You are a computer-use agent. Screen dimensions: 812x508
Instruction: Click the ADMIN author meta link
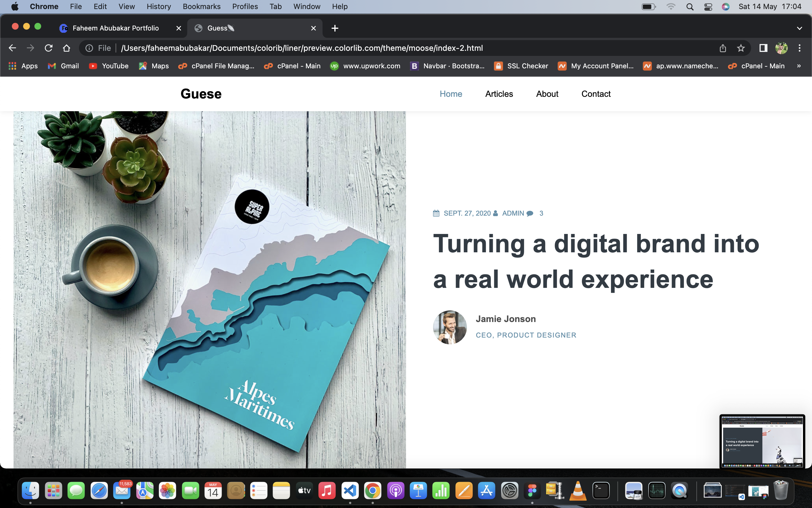513,213
